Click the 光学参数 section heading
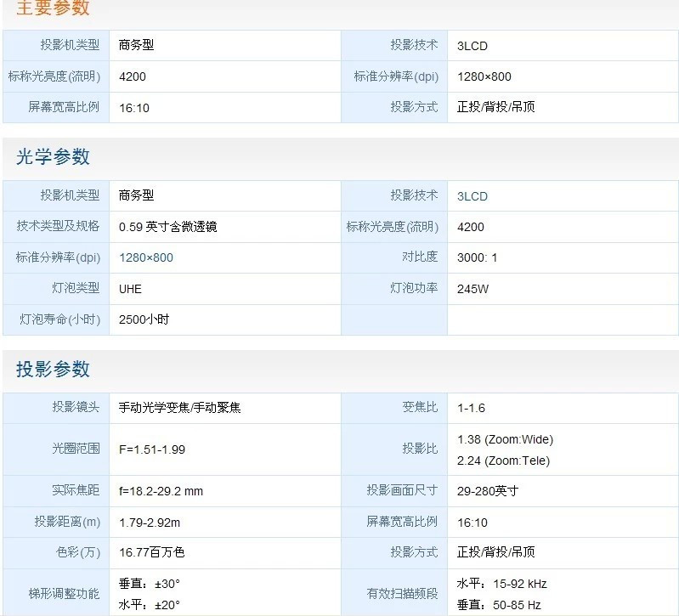Viewport: 679px width, 616px height. click(x=53, y=157)
